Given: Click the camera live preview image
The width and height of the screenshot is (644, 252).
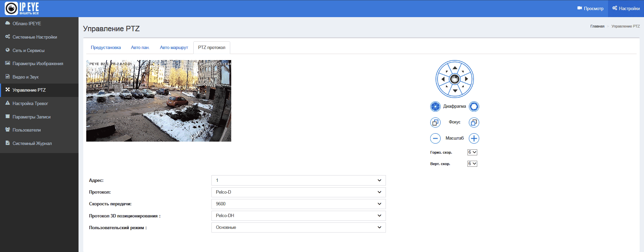Looking at the screenshot, I should (159, 101).
